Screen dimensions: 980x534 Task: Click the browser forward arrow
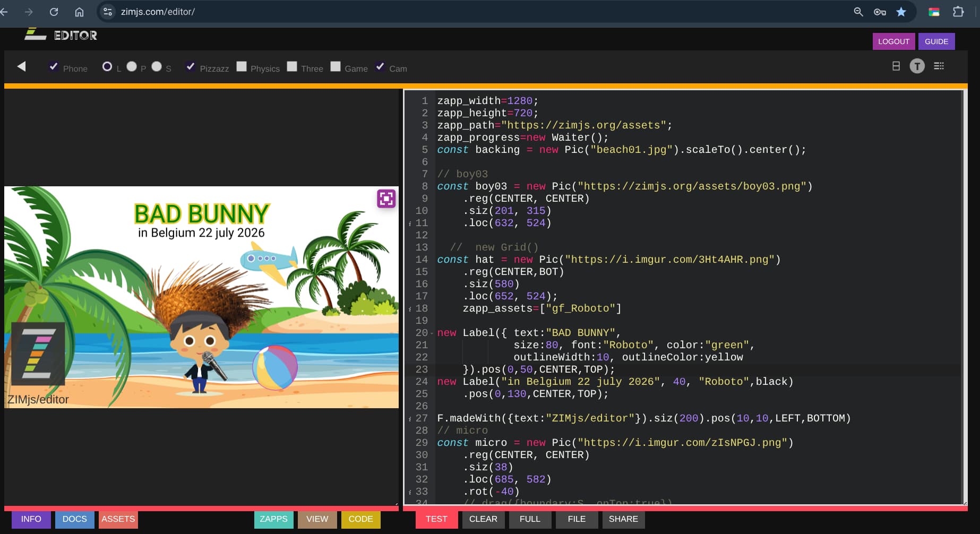29,12
